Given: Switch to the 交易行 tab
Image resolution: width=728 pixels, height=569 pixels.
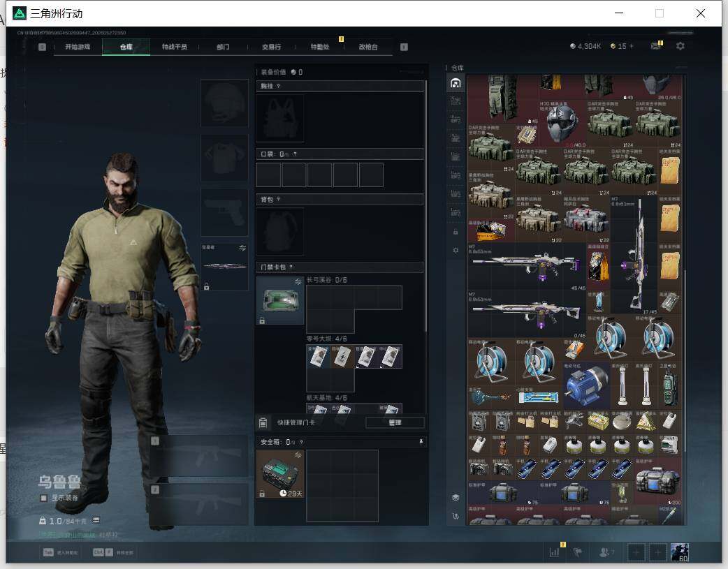Looking at the screenshot, I should coord(272,47).
